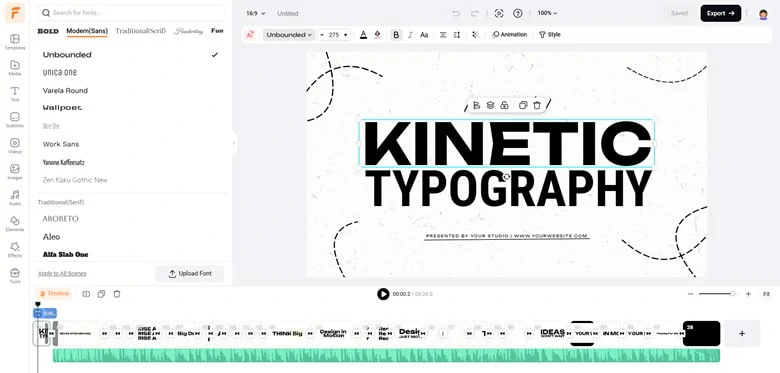
Task: Click the undo arrow
Action: point(456,13)
